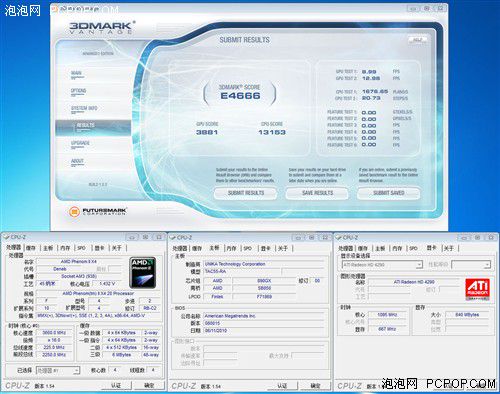The width and height of the screenshot is (500, 394).
Task: Click the SAVE RESULTS button
Action: coord(317,193)
